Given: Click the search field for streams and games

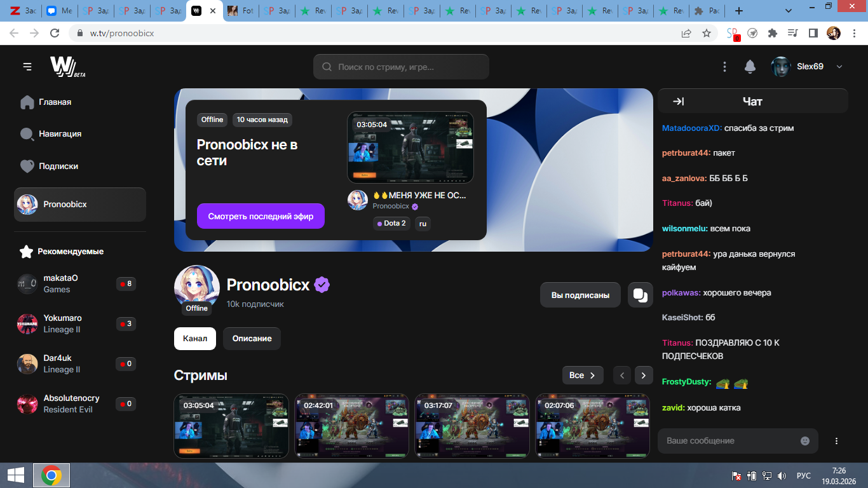Looking at the screenshot, I should point(401,67).
